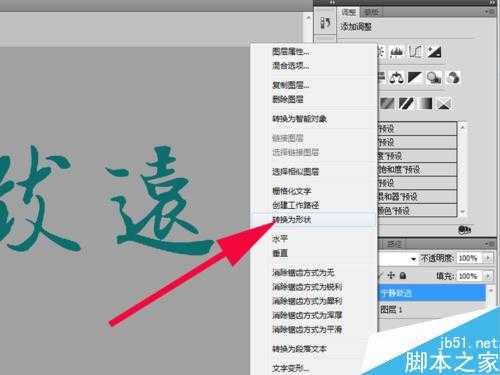Choose 转换为段落文本 menu entry
Viewport: 500px width, 375px height.
click(x=299, y=349)
